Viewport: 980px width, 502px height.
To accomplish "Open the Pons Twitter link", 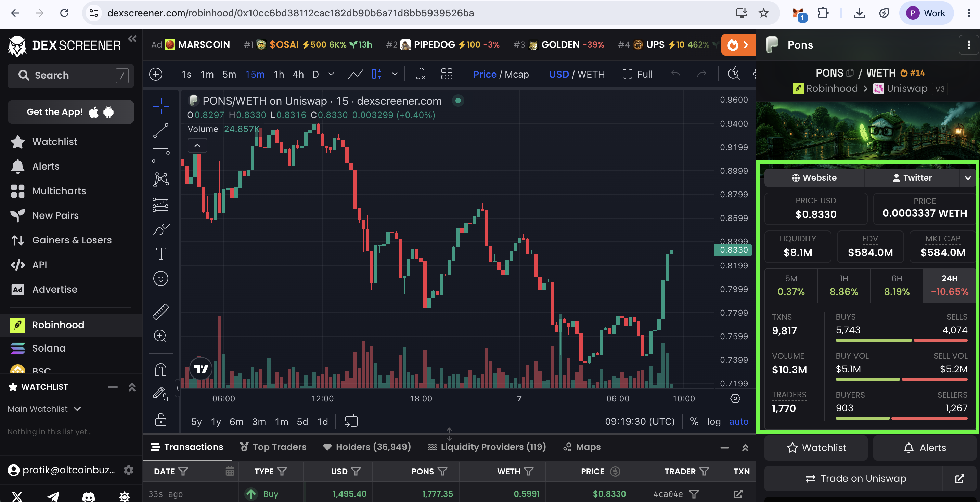I will click(x=912, y=177).
